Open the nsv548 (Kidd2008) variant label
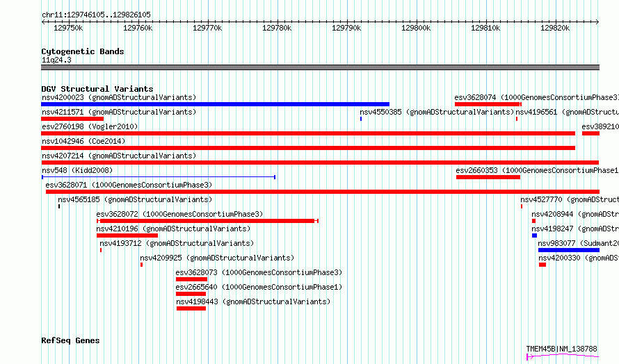Screen dimensions: 619x364 click(x=77, y=170)
